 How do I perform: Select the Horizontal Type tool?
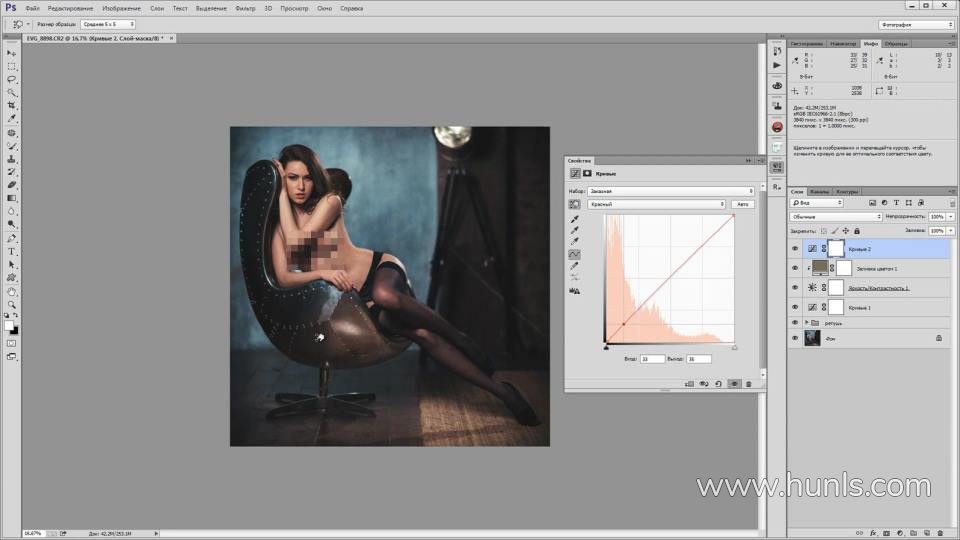point(12,252)
